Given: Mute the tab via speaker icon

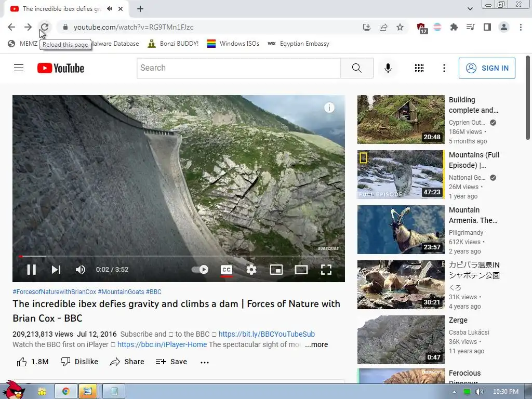Looking at the screenshot, I should [109, 9].
